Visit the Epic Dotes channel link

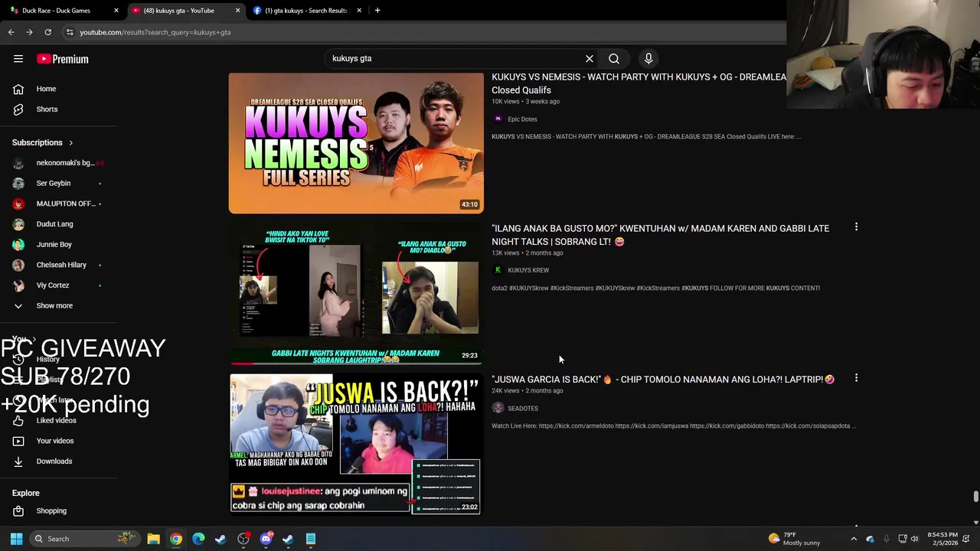point(522,119)
